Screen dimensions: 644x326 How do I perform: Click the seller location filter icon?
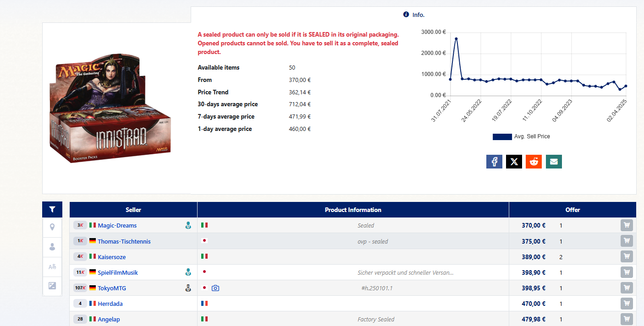click(52, 227)
